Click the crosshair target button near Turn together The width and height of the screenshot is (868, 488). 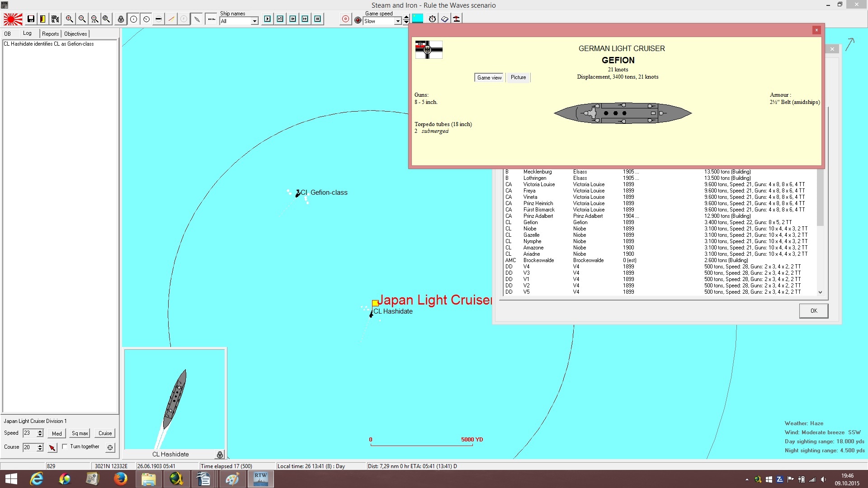point(110,447)
